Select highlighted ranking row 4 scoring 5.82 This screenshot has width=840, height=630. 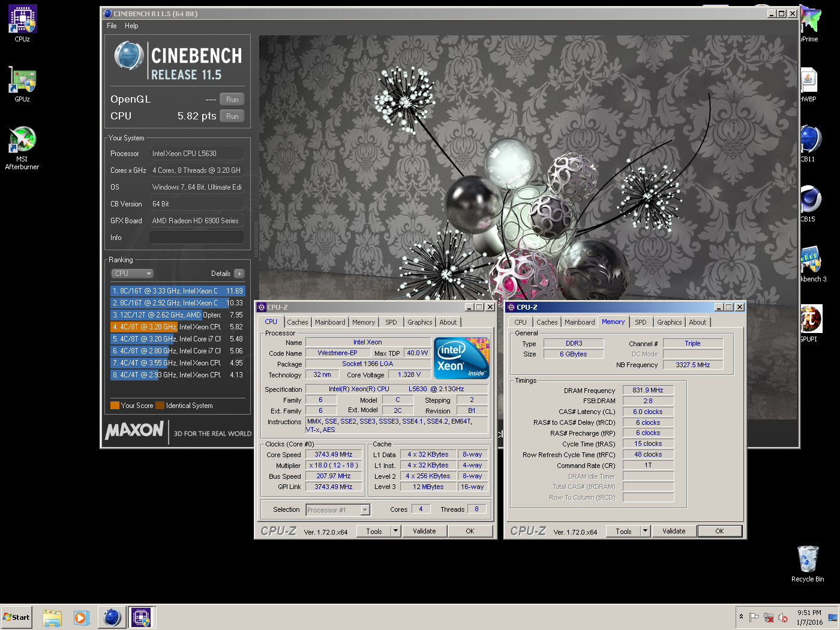pos(178,327)
